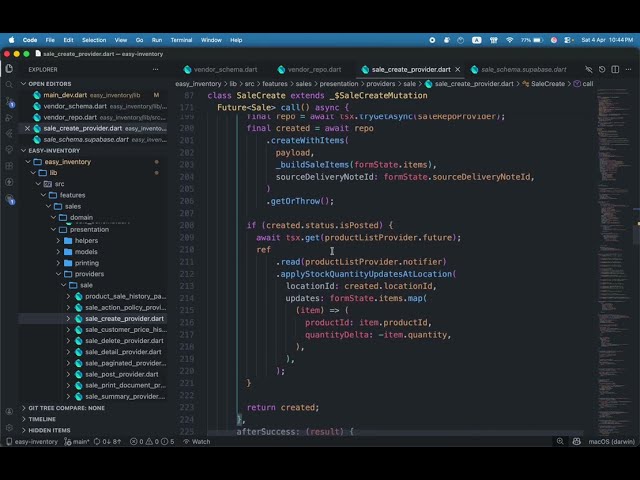Expand the Hidden Items section

pos(23,430)
